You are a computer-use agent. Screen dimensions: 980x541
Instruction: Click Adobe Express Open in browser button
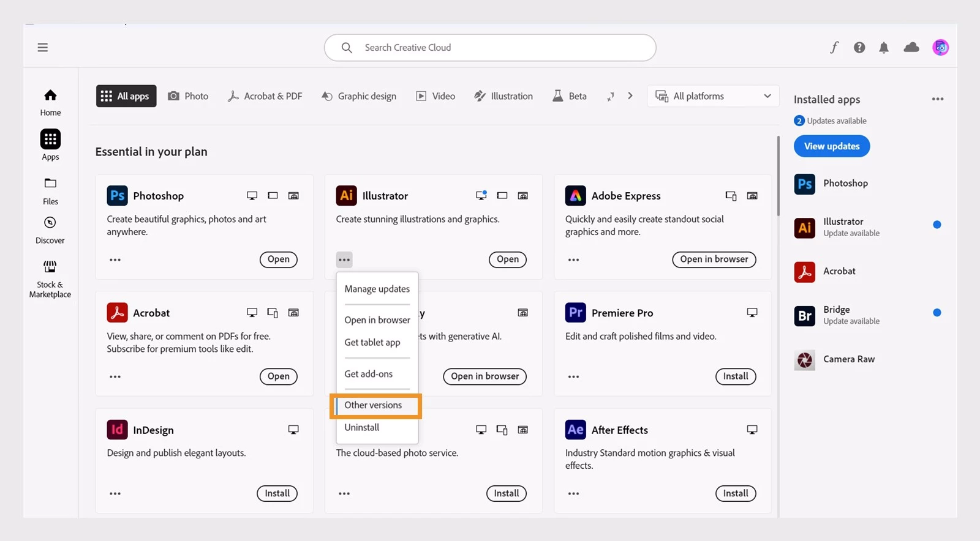[714, 259]
